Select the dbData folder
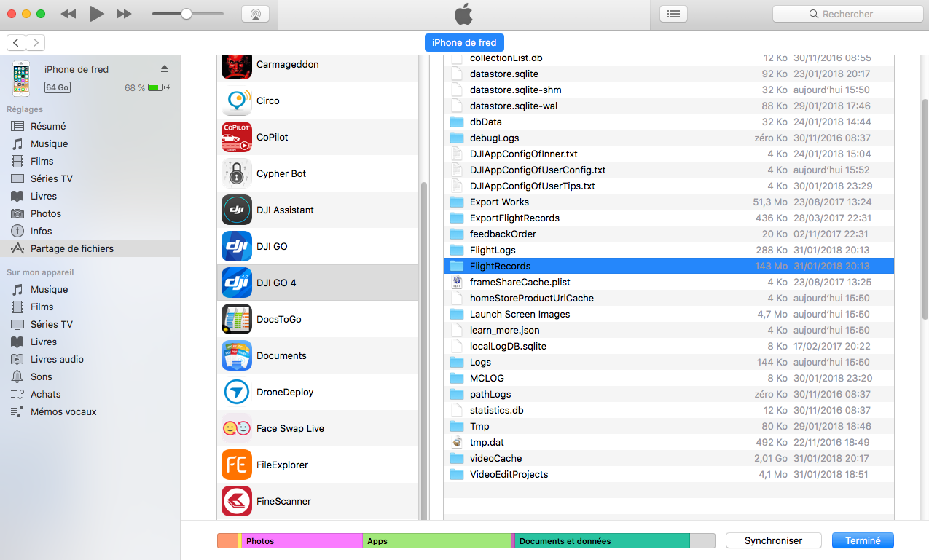929x560 pixels. 668,122
